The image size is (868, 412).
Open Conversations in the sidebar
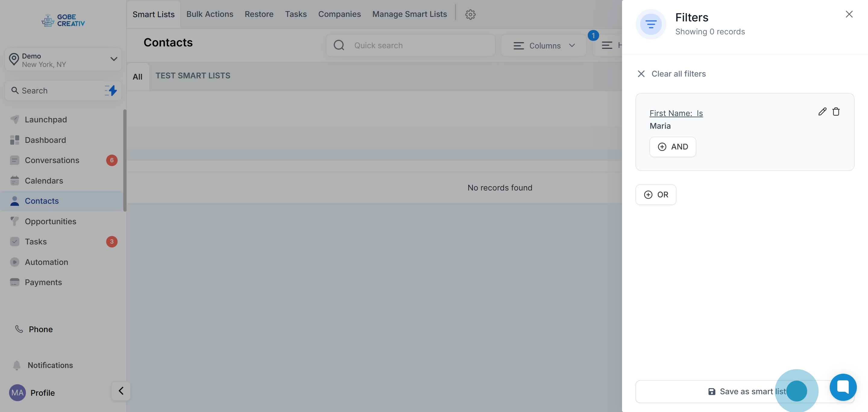pyautogui.click(x=52, y=160)
